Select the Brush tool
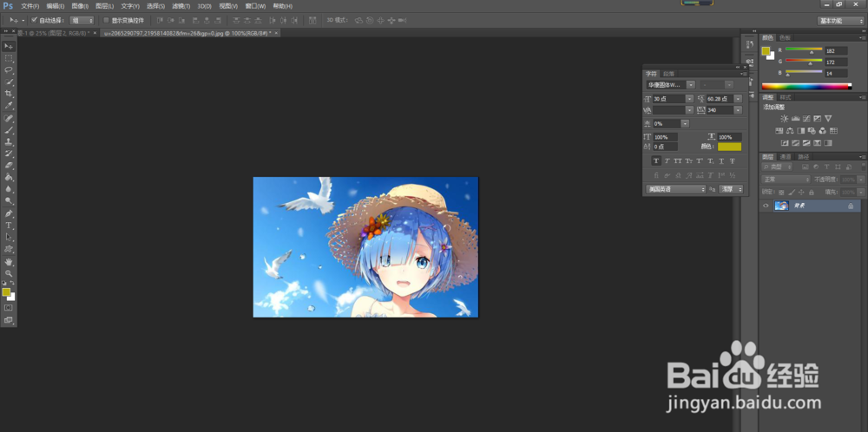This screenshot has height=432, width=868. pyautogui.click(x=9, y=130)
